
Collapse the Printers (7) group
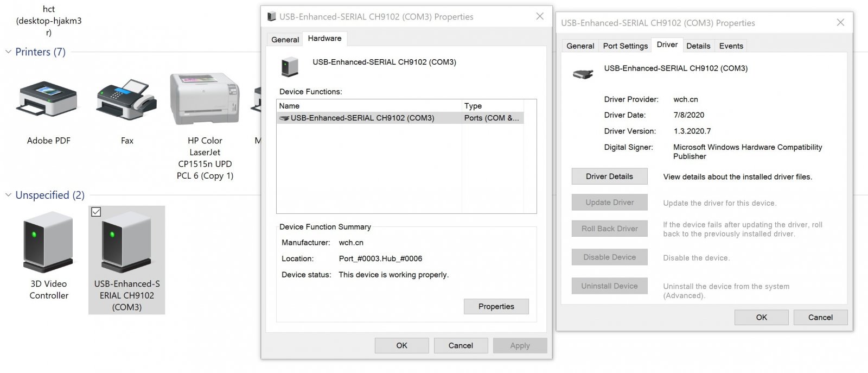8,52
